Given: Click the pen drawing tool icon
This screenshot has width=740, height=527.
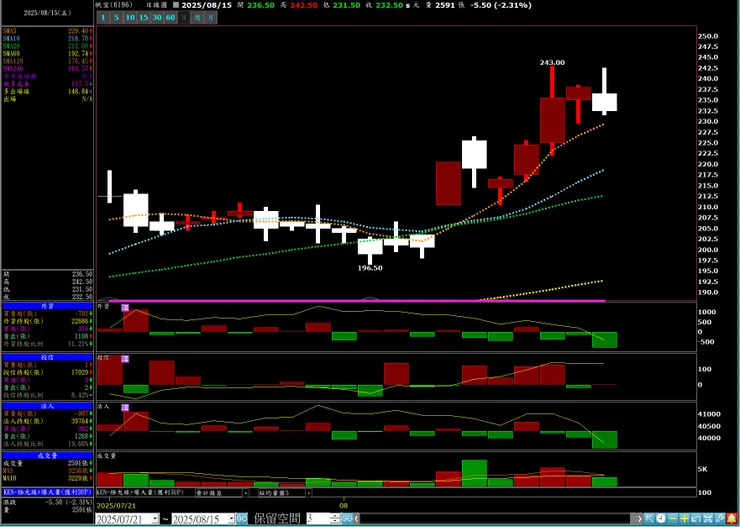Looking at the screenshot, I should (720, 519).
